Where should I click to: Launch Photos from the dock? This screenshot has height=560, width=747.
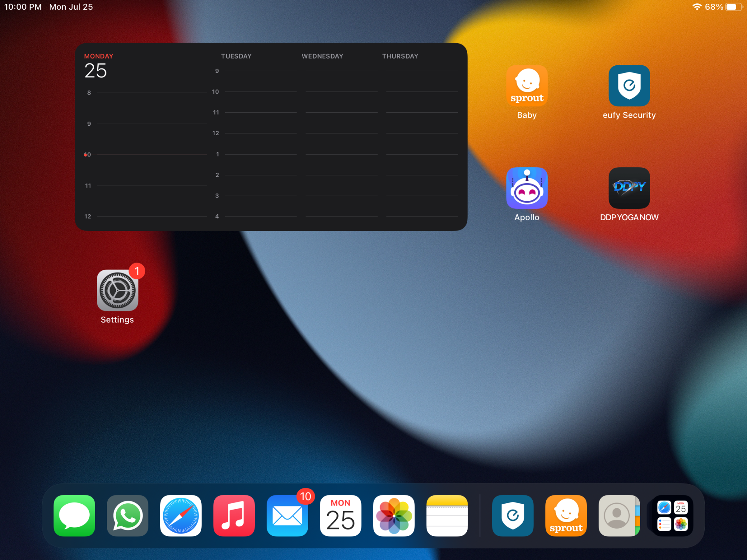394,516
